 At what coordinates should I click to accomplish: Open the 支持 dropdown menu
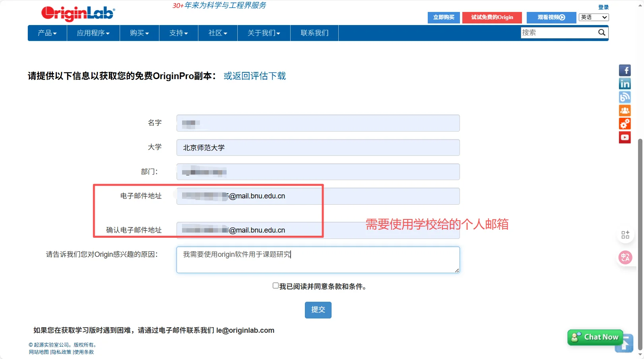[x=178, y=33]
